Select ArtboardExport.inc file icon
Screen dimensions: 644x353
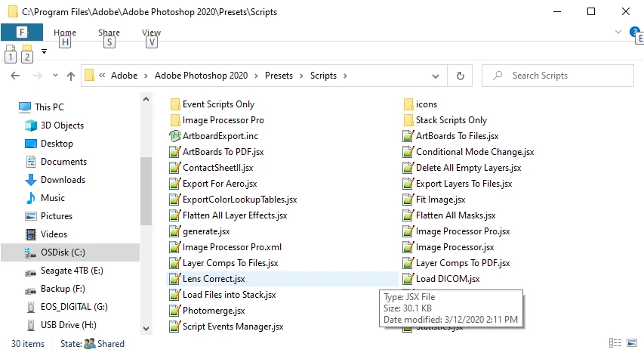(x=175, y=136)
